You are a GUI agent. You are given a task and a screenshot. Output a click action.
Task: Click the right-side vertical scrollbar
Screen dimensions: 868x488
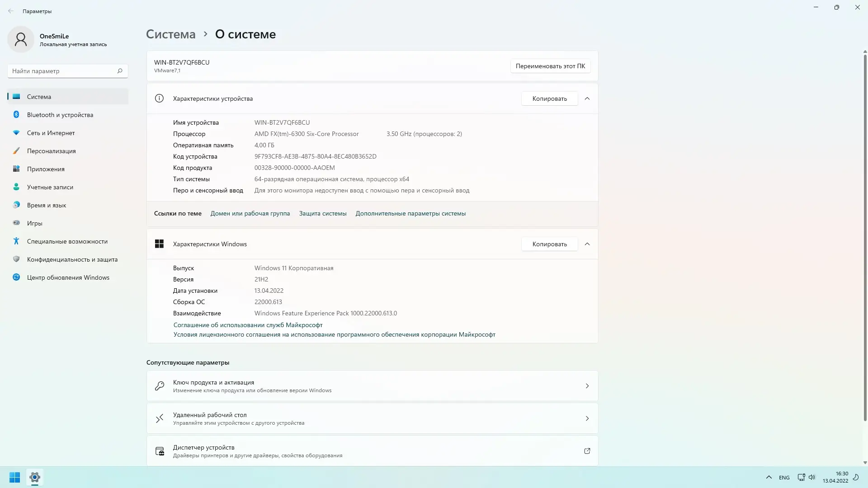pos(865,235)
